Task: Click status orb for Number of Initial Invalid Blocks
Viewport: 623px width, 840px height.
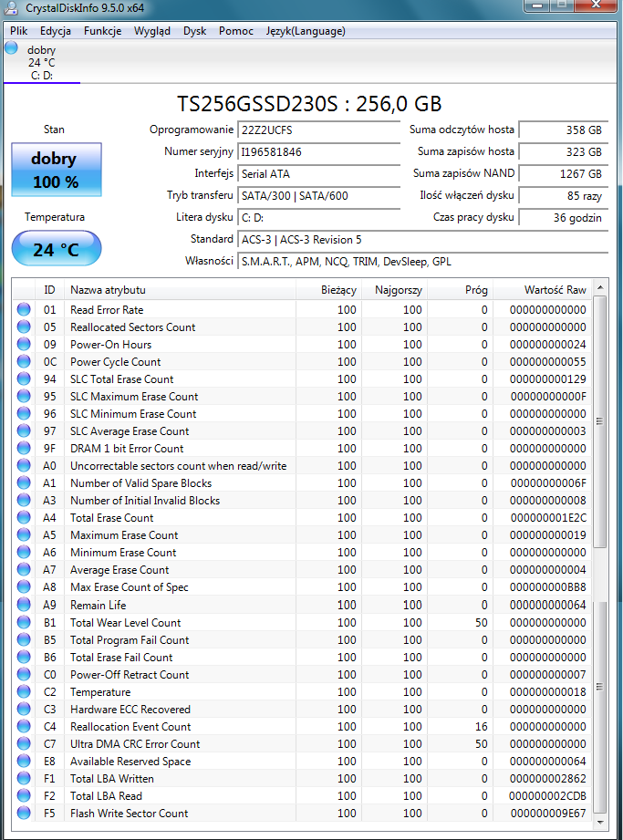Action: [x=24, y=500]
